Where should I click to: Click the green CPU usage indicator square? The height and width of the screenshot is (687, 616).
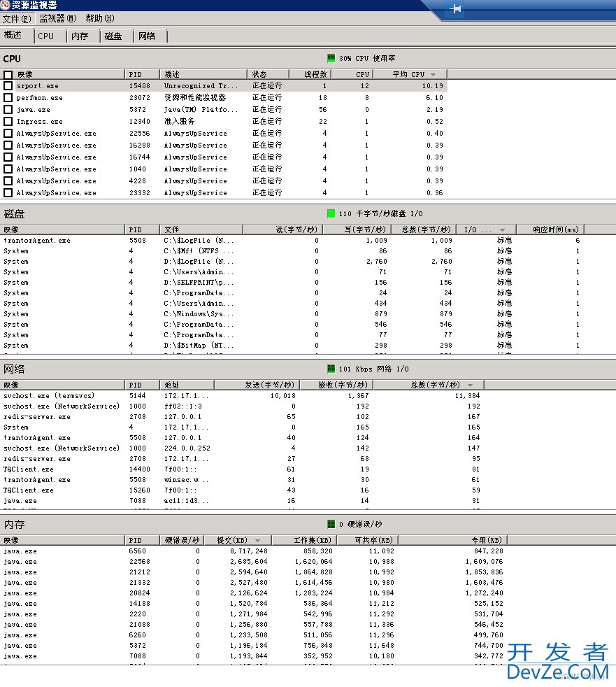click(x=331, y=58)
